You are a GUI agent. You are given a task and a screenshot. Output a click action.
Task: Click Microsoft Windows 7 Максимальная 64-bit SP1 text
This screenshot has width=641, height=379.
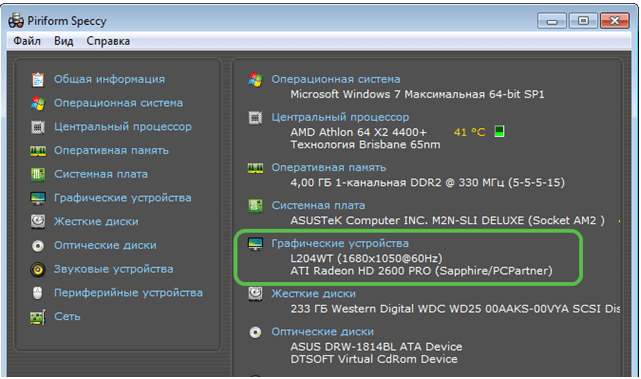pos(417,94)
